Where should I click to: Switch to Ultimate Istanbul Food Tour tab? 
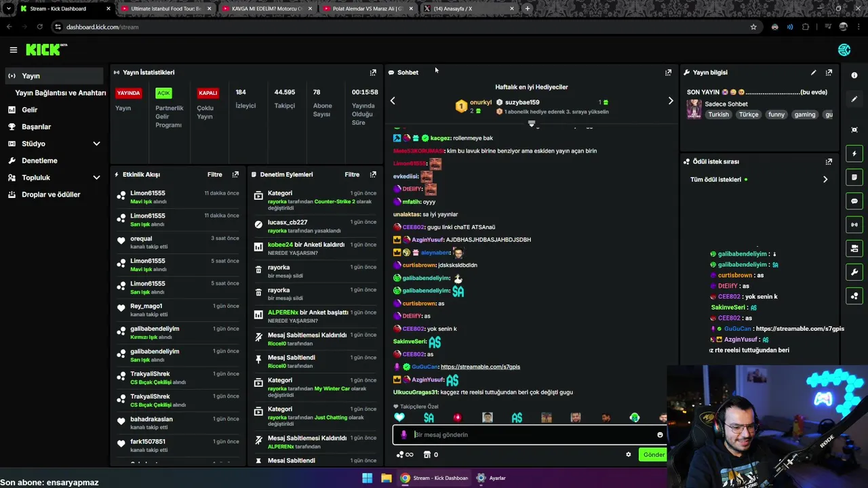(166, 9)
